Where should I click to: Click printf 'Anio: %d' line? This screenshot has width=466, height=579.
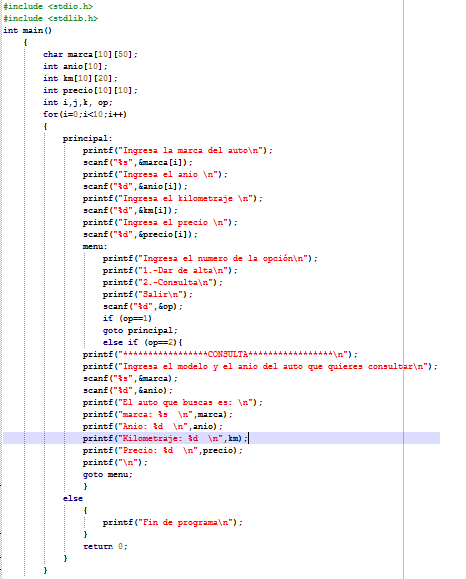click(x=153, y=426)
